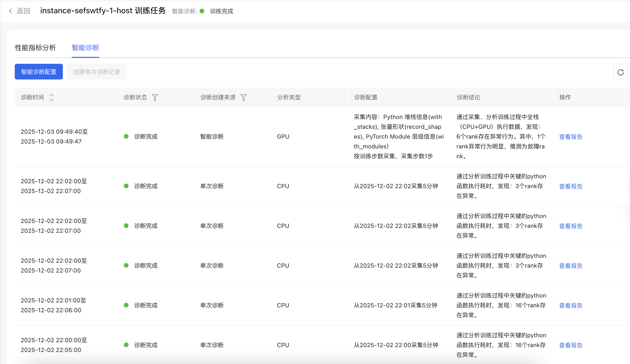630x364 pixels.
Task: Click the back arrow icon
Action: [x=10, y=11]
